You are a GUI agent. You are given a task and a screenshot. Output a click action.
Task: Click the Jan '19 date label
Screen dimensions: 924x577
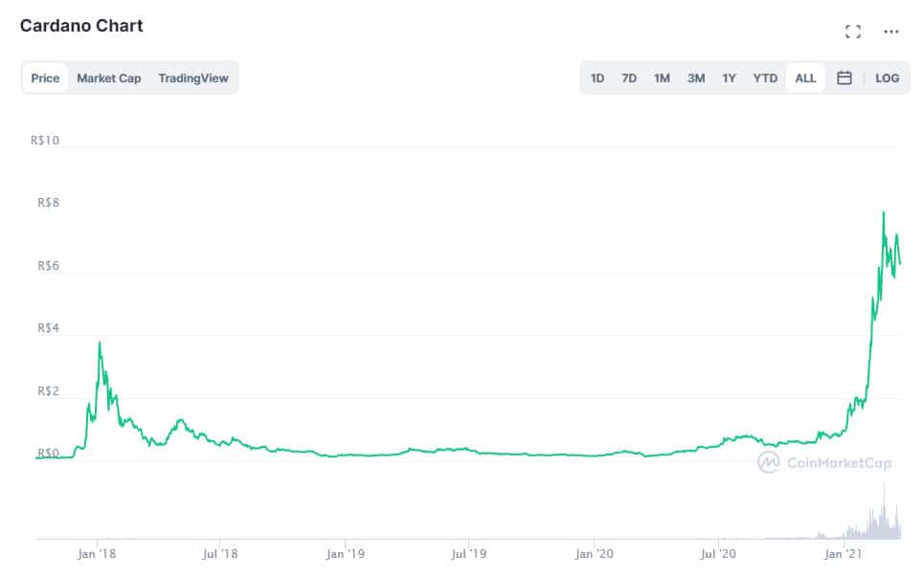tap(346, 554)
